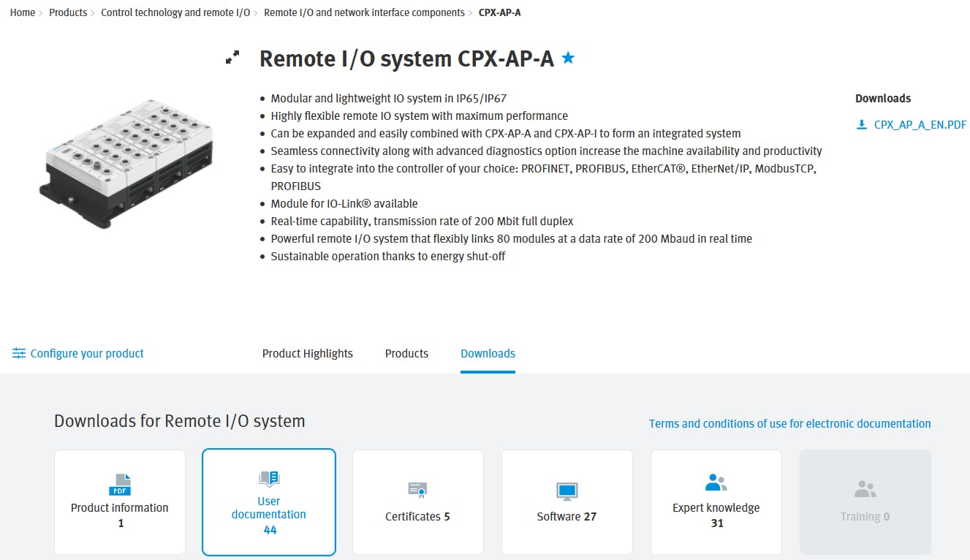The width and height of the screenshot is (970, 560).
Task: Click the bullet about linking 80 modules
Action: click(512, 238)
